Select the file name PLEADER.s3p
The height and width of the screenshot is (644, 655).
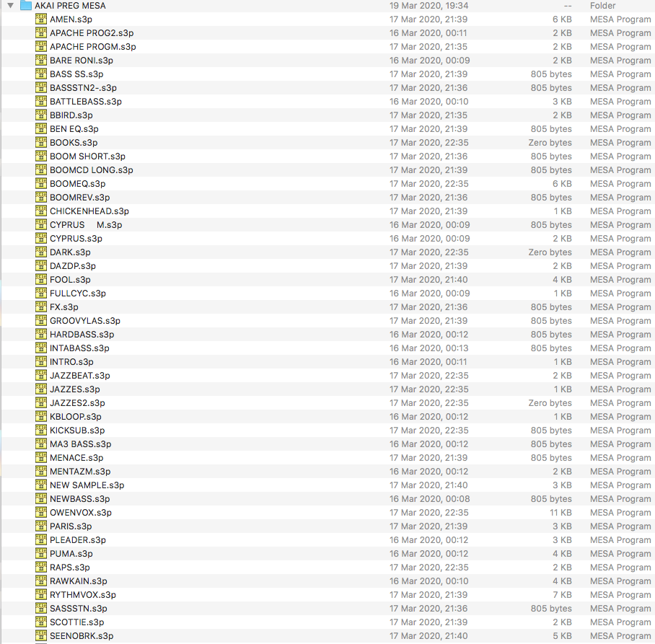click(78, 540)
